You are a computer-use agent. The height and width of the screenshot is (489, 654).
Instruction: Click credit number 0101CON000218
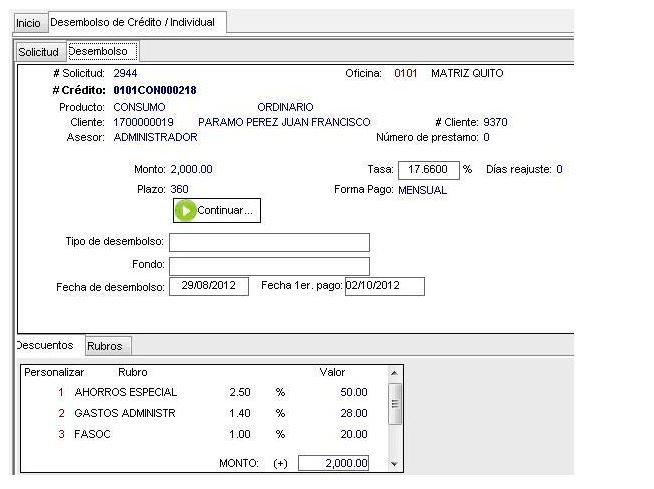click(x=155, y=90)
